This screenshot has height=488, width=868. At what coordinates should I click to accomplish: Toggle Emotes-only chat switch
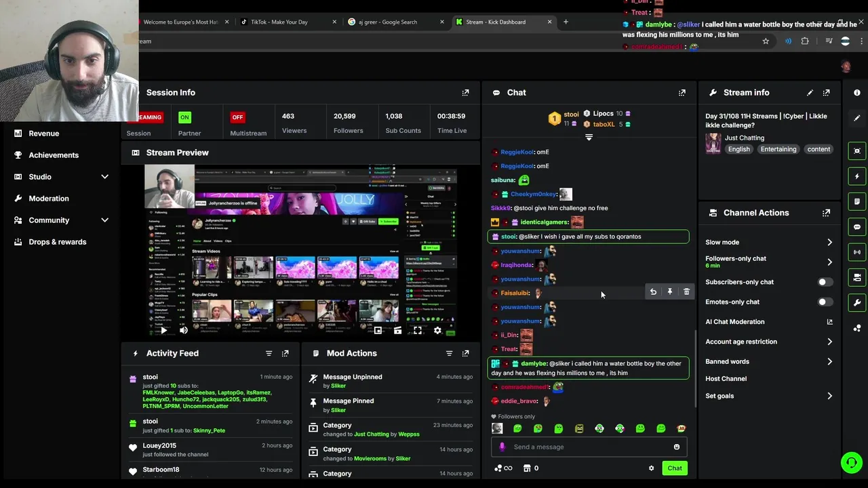(x=825, y=302)
